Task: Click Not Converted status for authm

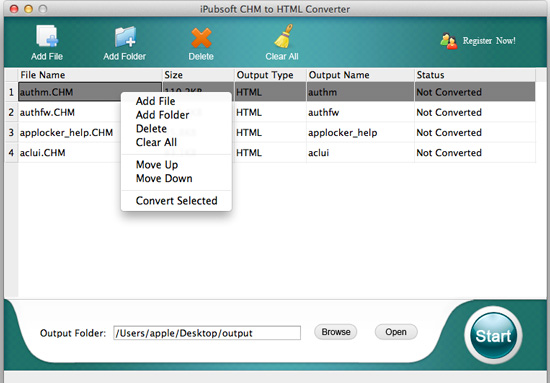Action: tap(475, 92)
